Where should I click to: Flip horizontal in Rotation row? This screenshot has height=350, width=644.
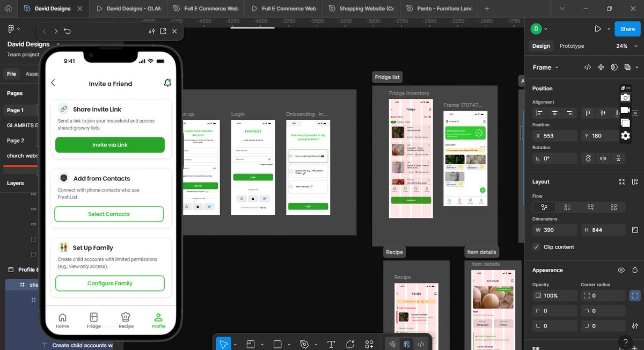click(603, 158)
